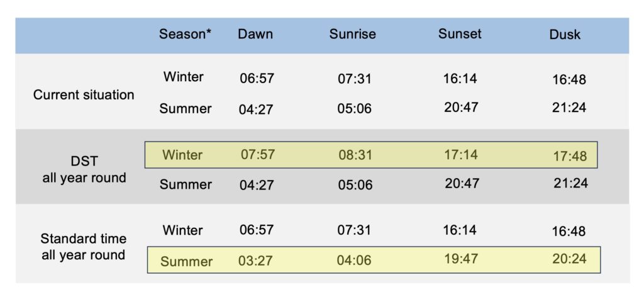The image size is (644, 292).
Task: Select the Current situation row label
Action: (84, 95)
